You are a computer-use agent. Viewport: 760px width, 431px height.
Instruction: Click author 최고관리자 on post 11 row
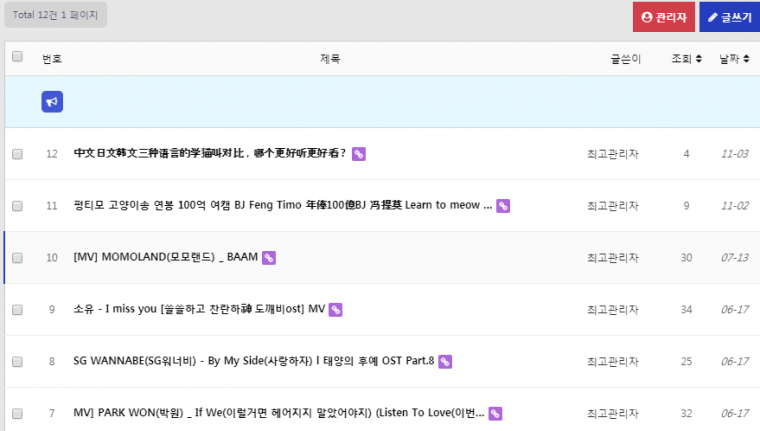[x=613, y=206]
